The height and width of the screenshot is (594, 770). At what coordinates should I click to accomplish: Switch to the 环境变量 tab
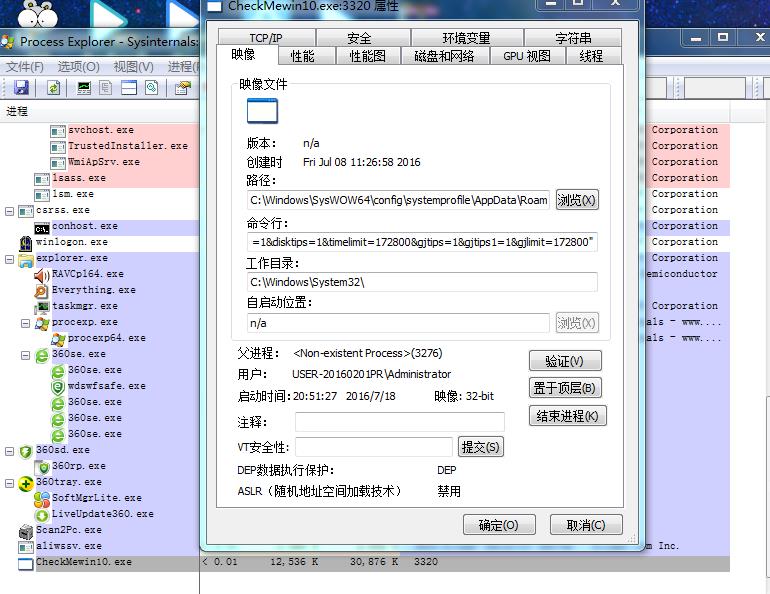click(x=467, y=38)
